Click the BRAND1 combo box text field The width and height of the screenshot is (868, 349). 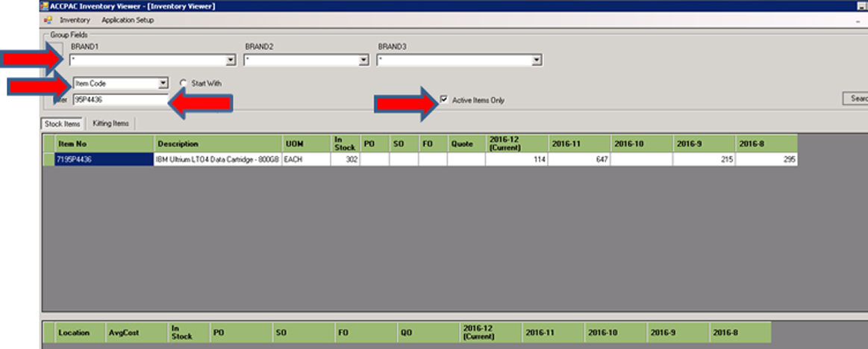tap(147, 61)
